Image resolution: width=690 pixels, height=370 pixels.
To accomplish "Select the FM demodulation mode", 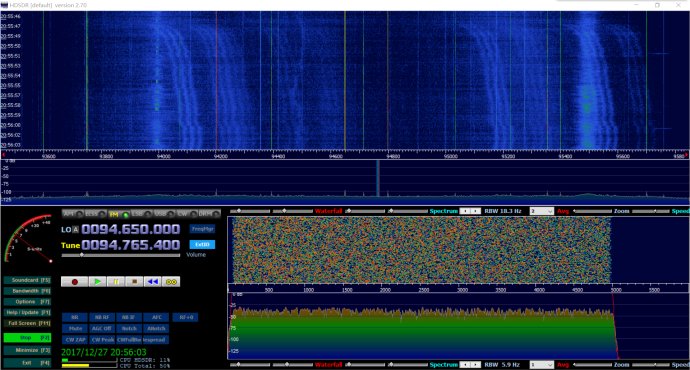I will [x=119, y=214].
